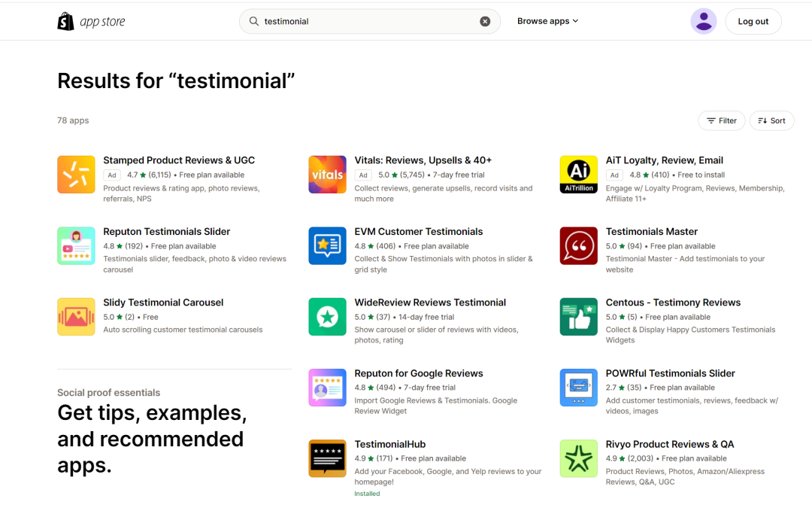Click the Log out button
The image size is (812, 508).
point(753,21)
